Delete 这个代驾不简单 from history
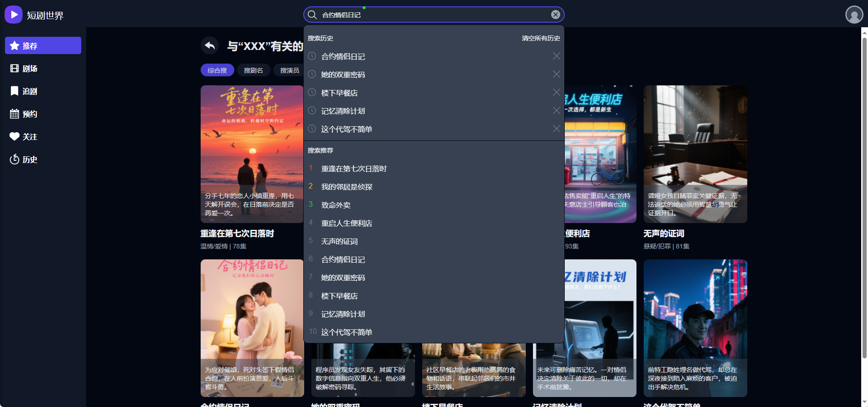Viewport: 868px width, 407px height. tap(556, 129)
